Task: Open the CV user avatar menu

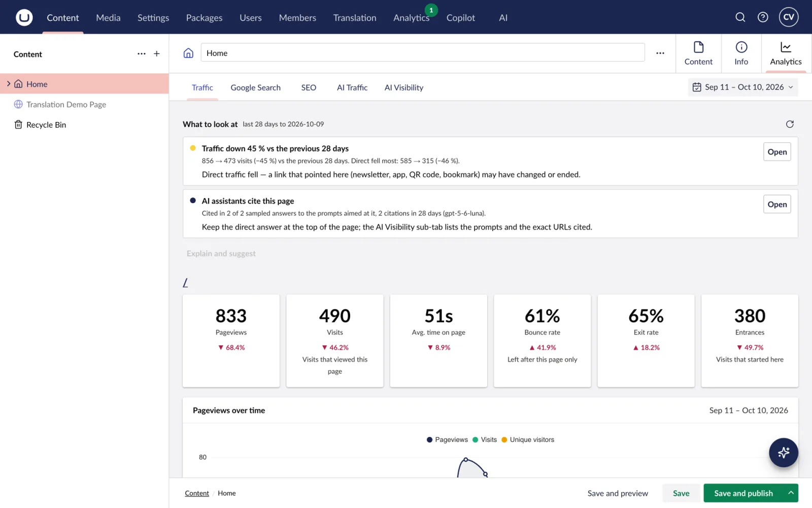Action: point(789,17)
